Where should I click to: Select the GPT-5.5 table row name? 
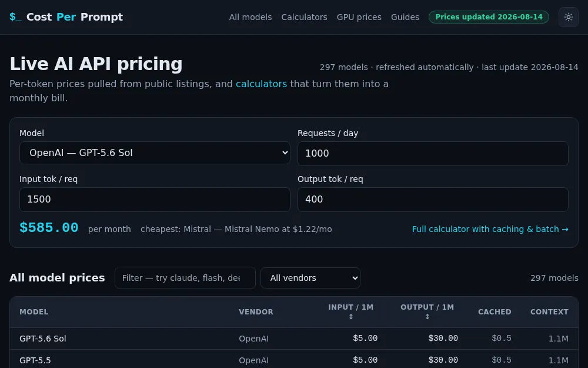(x=35, y=360)
